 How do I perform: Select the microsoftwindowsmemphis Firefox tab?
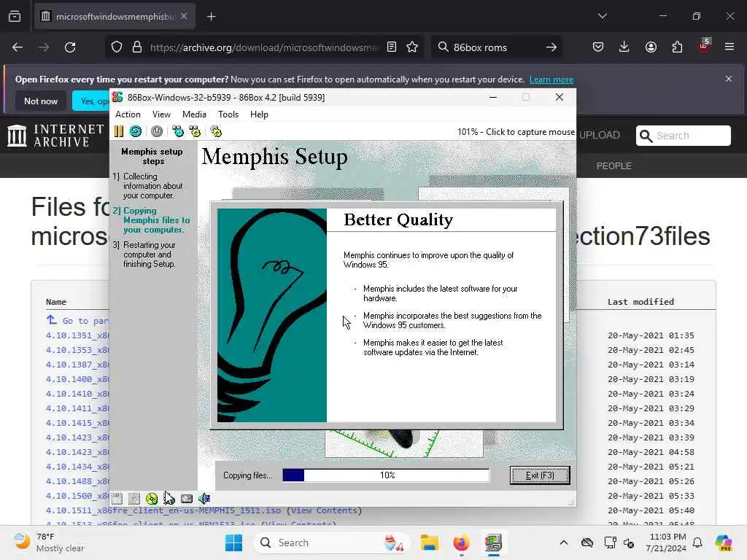115,17
